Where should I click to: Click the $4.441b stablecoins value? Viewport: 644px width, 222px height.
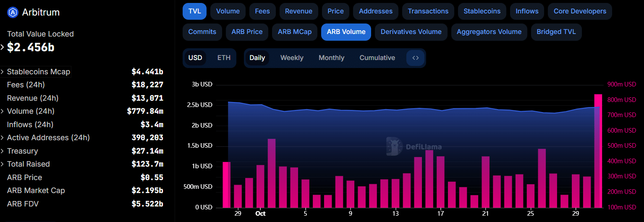point(147,72)
